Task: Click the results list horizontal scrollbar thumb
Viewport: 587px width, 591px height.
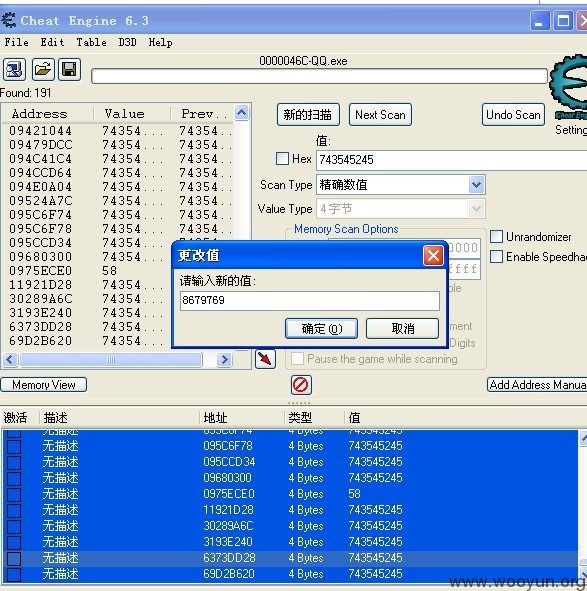Action: (111, 359)
